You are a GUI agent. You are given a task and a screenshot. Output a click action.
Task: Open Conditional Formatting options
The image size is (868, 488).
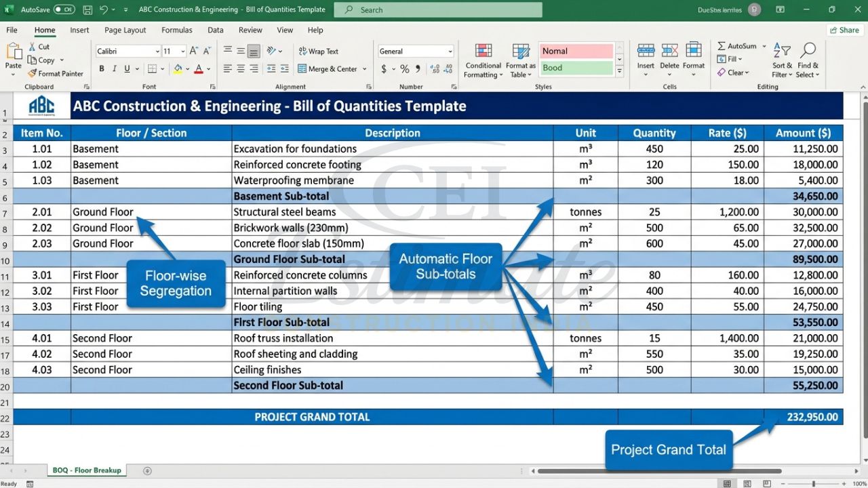tap(483, 60)
